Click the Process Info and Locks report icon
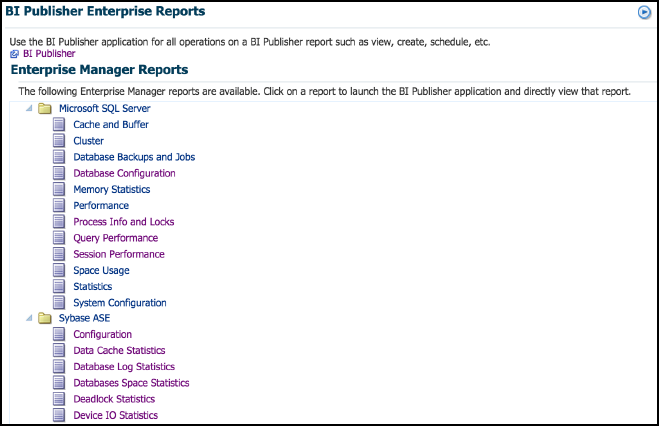Screen dimensions: 659x426 click(x=59, y=221)
